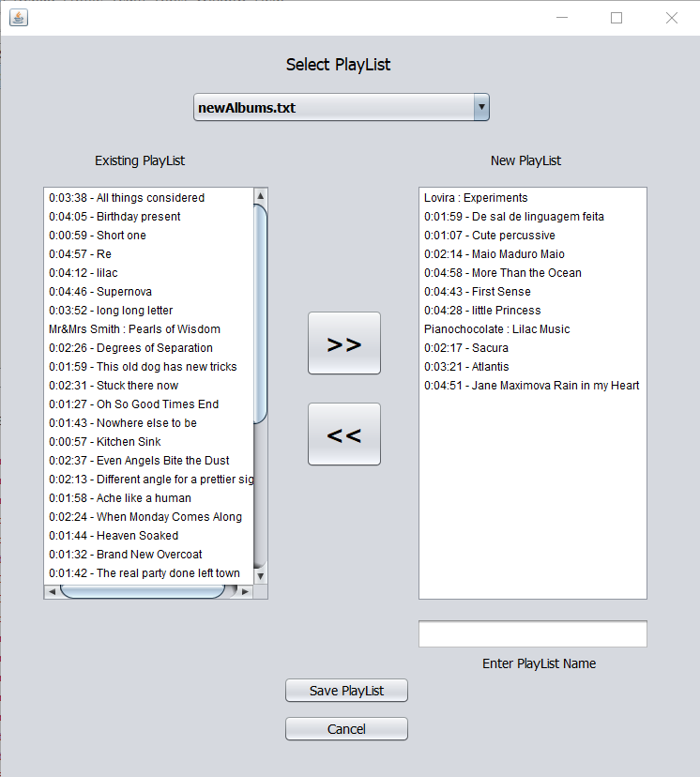Select track 'Degrees of Separation'
Image resolution: width=700 pixels, height=777 pixels.
pos(148,348)
